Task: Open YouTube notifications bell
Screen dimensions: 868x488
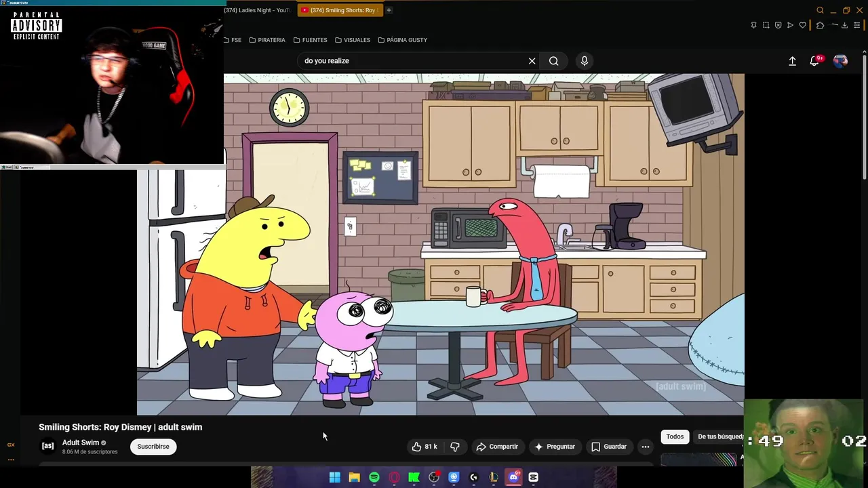Action: [x=815, y=61]
